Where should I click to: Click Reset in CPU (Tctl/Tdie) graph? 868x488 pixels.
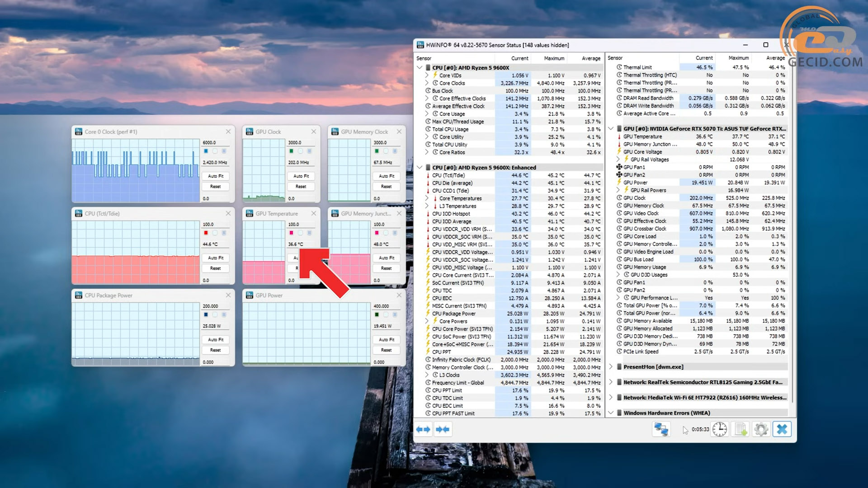click(216, 268)
